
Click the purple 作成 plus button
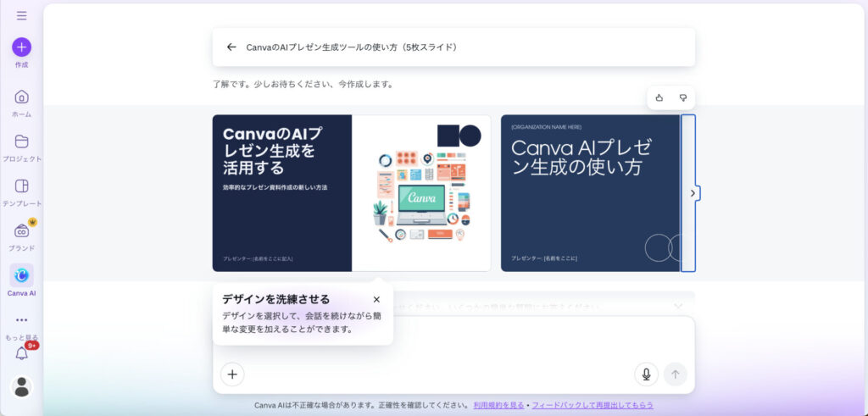click(21, 47)
